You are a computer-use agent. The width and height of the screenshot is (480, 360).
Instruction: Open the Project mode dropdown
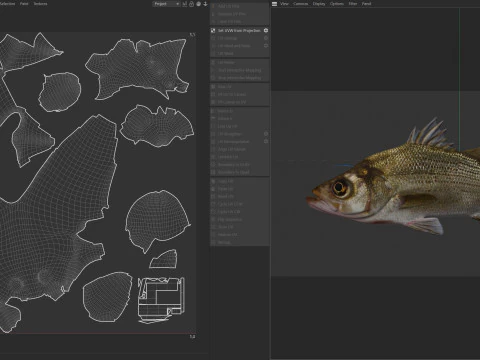[167, 4]
